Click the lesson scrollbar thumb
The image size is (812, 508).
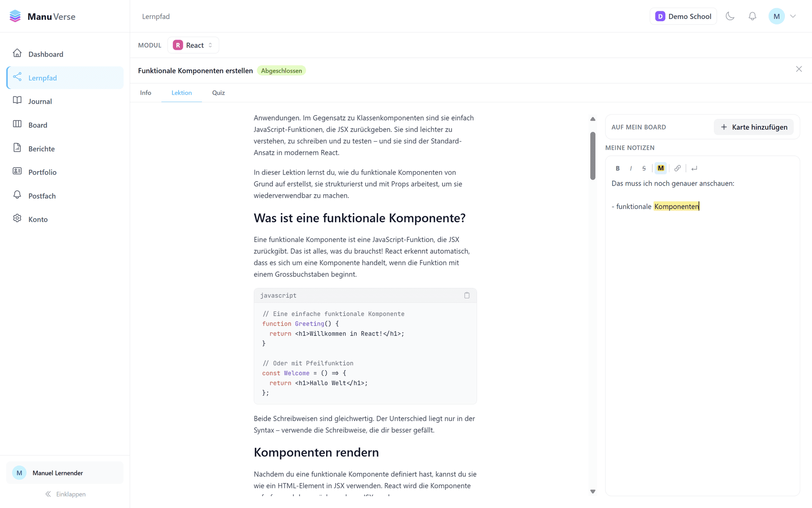tap(593, 156)
